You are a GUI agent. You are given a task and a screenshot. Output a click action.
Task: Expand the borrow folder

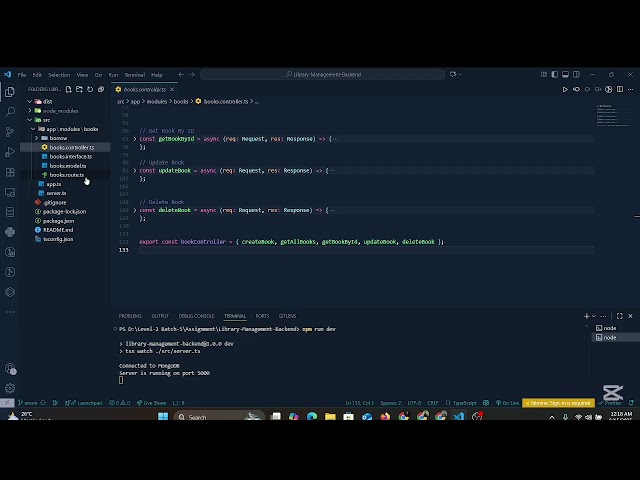[36, 138]
